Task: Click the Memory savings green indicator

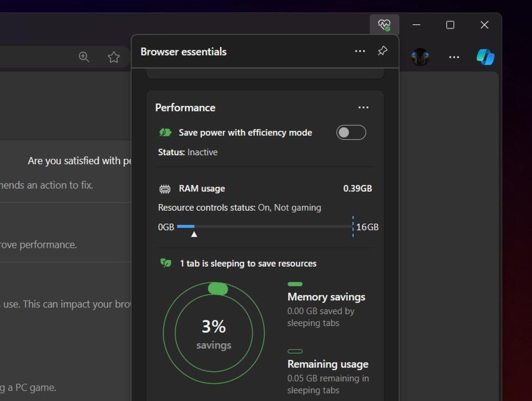Action: pyautogui.click(x=295, y=284)
